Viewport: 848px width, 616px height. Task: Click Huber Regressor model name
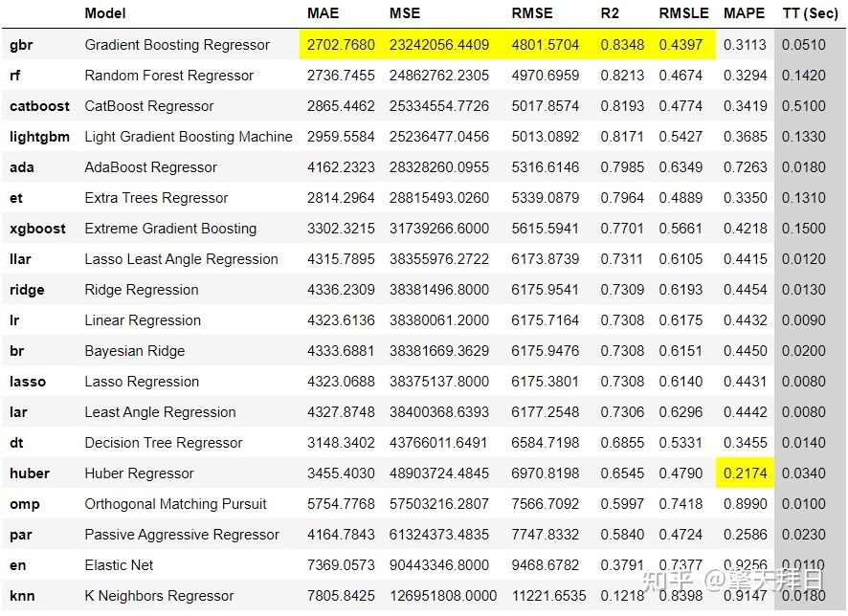[139, 473]
